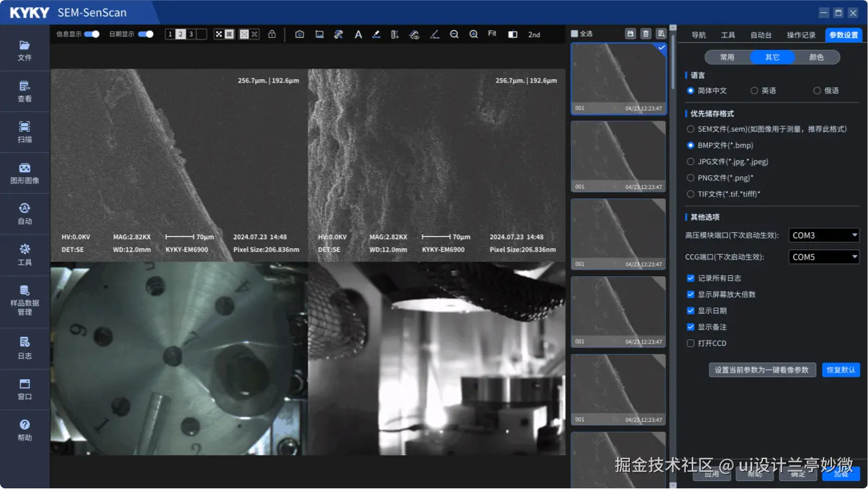The height and width of the screenshot is (489, 868).
Task: Select layout button 3 in toolbar
Action: click(191, 34)
